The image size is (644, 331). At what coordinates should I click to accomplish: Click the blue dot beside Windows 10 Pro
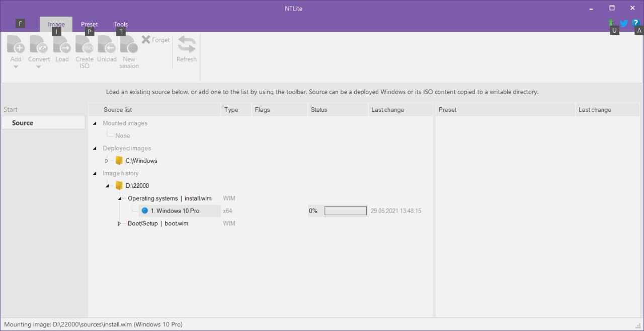point(145,211)
